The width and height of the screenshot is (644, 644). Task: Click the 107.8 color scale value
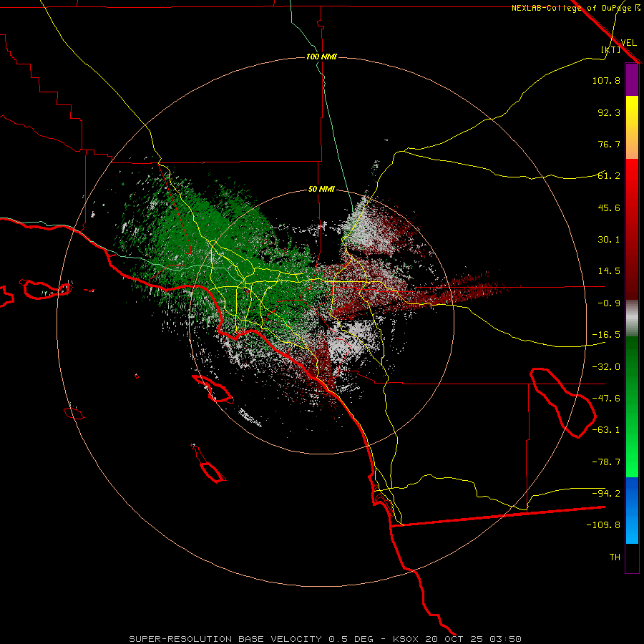pyautogui.click(x=606, y=80)
